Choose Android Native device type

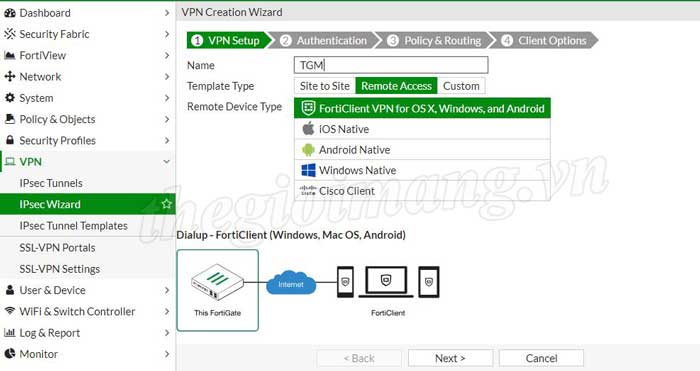pyautogui.click(x=422, y=150)
